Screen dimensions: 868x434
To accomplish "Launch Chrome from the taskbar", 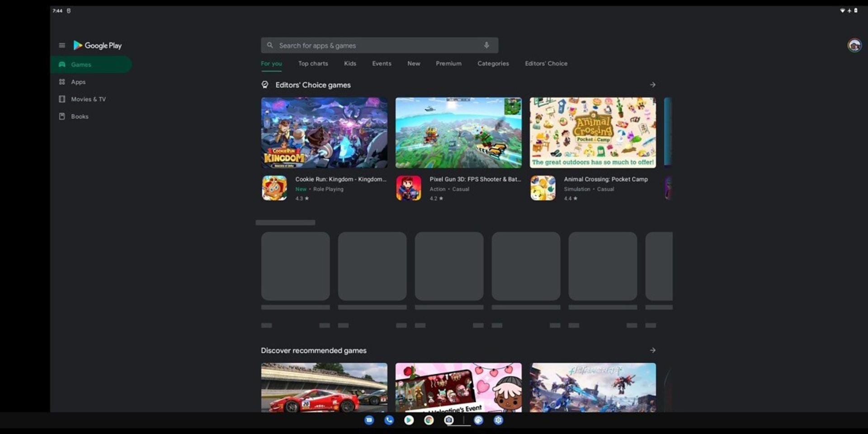I will pos(429,420).
